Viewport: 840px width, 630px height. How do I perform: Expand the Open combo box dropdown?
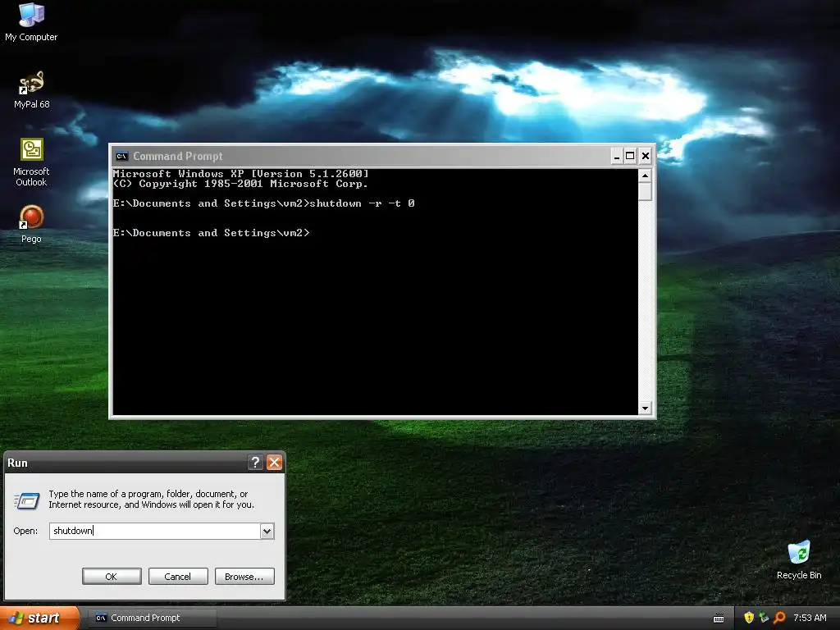(267, 531)
